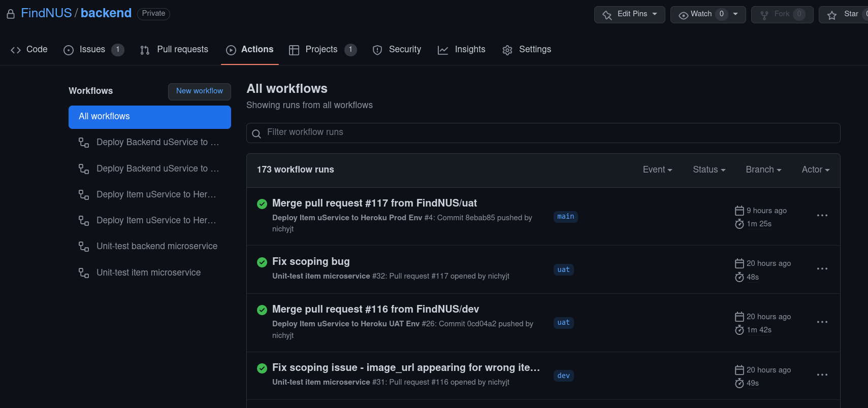The width and height of the screenshot is (868, 408).
Task: Click the Star icon
Action: 832,15
